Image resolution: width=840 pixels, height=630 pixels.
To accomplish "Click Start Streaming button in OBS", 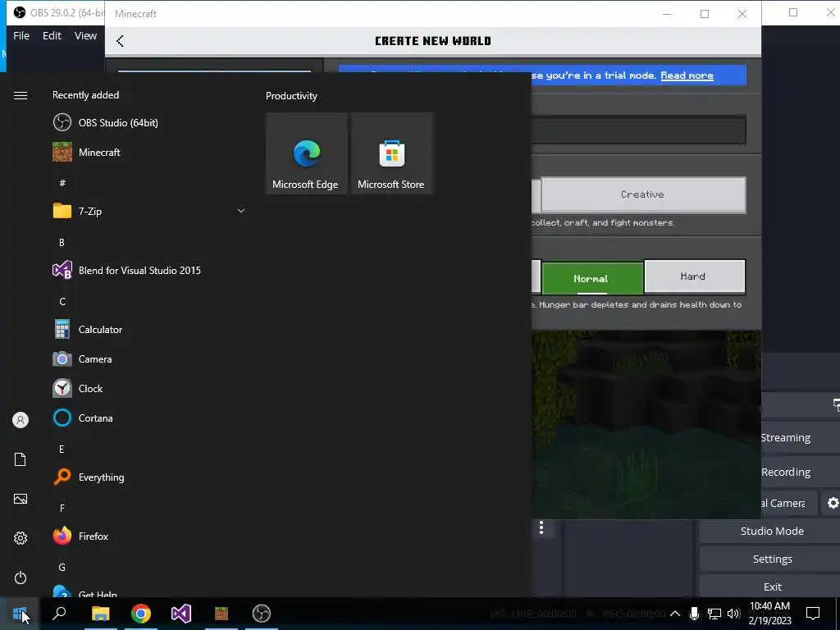I will click(x=801, y=438).
